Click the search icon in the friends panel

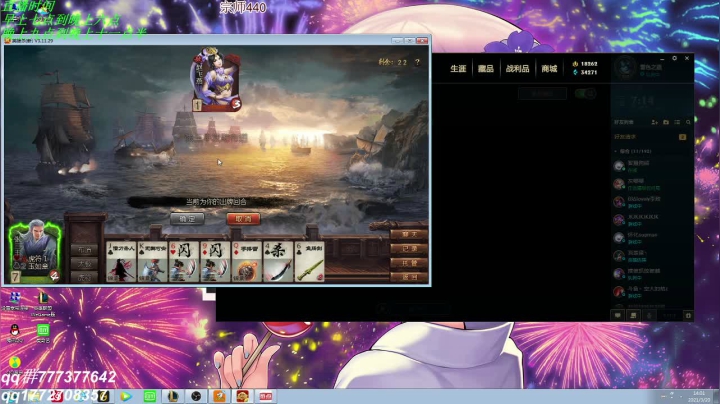pos(688,122)
